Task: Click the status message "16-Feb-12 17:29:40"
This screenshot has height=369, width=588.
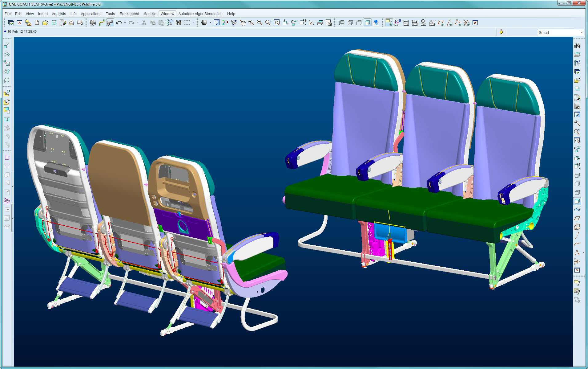Action: (22, 31)
